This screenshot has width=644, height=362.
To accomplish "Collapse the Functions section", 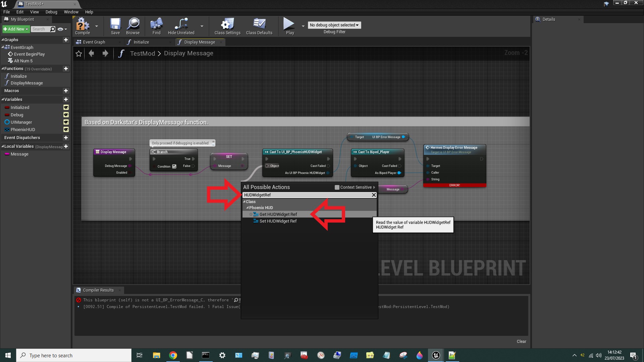I will click(x=3, y=69).
